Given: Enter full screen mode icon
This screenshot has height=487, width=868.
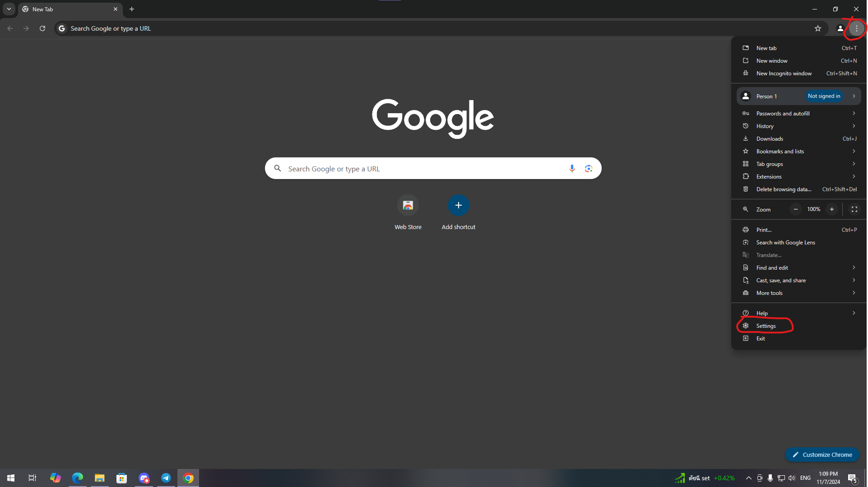Looking at the screenshot, I should tap(855, 210).
